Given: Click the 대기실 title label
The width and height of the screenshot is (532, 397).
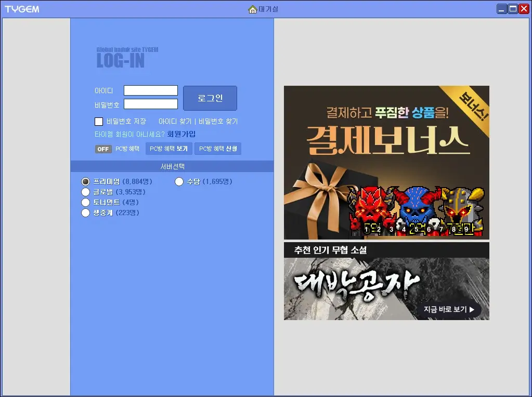Looking at the screenshot, I should click(268, 9).
